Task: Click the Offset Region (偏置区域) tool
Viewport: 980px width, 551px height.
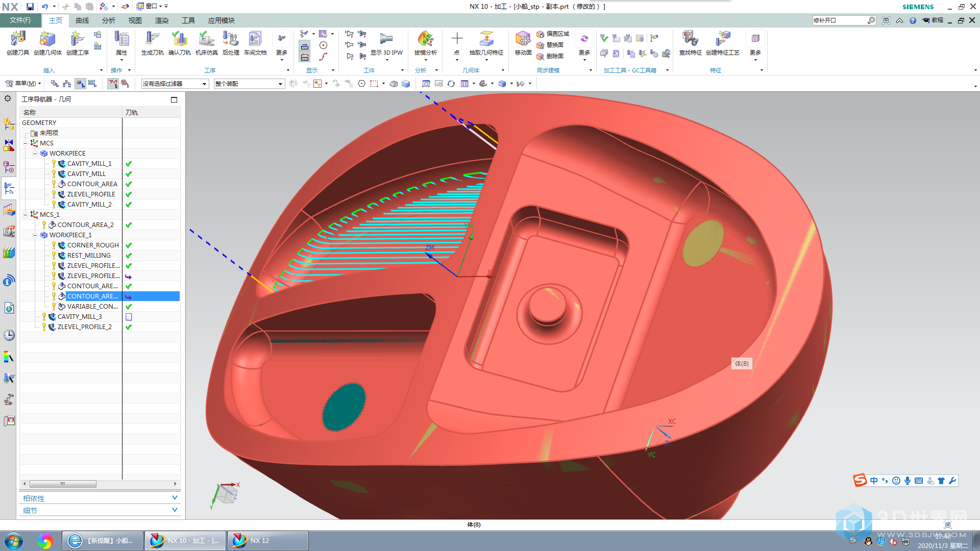Action: coord(553,34)
